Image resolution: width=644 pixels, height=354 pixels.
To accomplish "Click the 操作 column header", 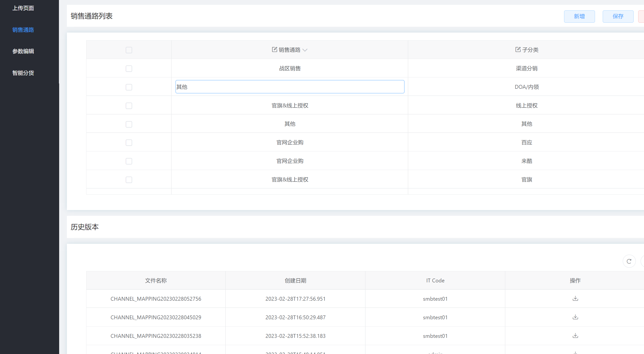I will pyautogui.click(x=575, y=280).
